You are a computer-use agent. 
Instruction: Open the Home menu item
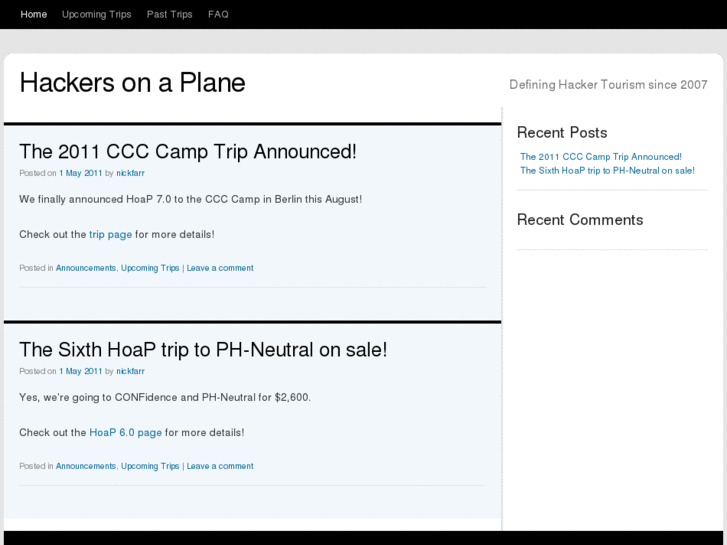(33, 15)
